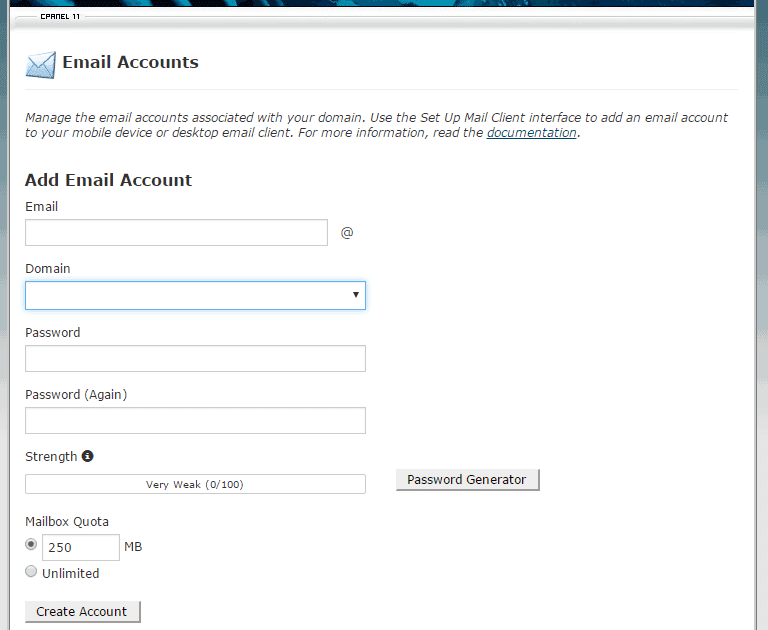The image size is (768, 630).
Task: Click the Create Account button
Action: pos(82,611)
